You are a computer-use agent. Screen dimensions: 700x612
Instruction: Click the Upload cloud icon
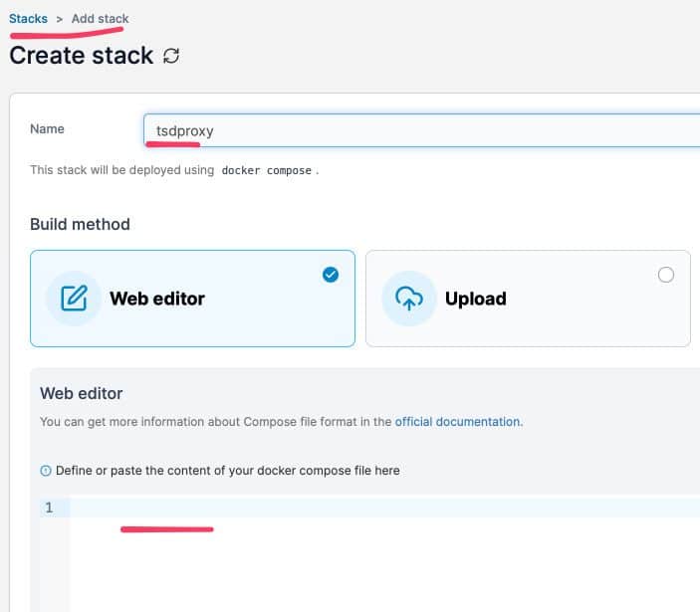(409, 299)
